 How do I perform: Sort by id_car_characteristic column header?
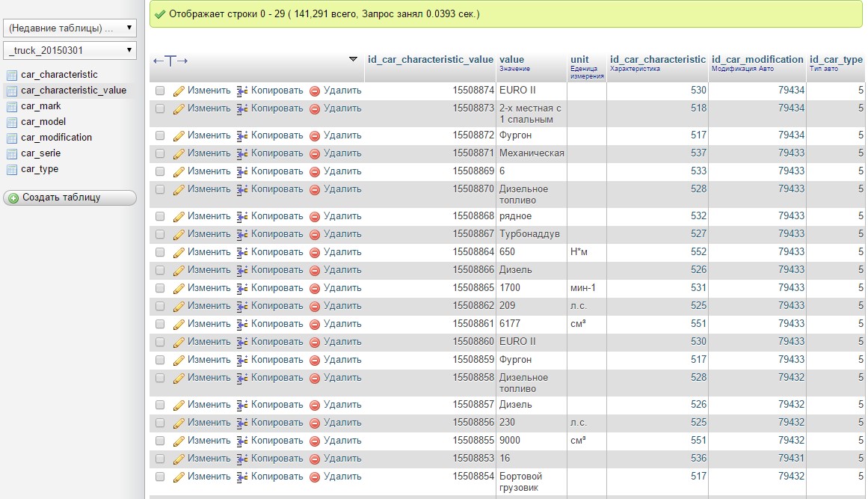pyautogui.click(x=658, y=60)
